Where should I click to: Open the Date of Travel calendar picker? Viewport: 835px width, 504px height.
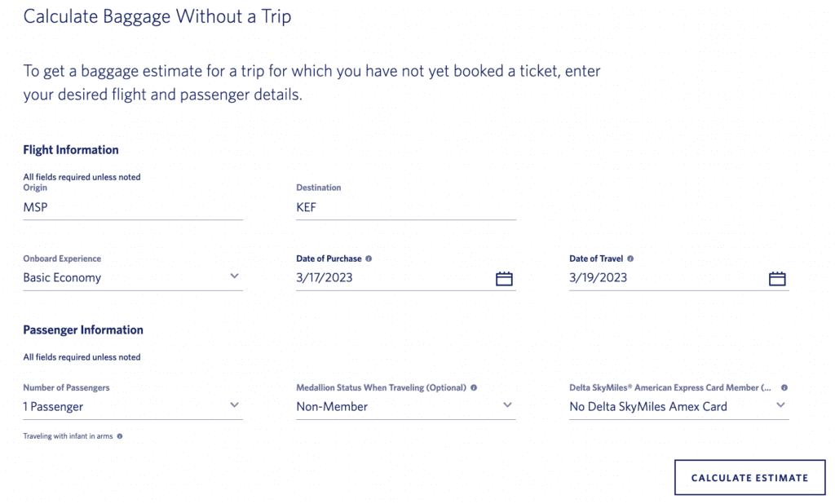777,278
